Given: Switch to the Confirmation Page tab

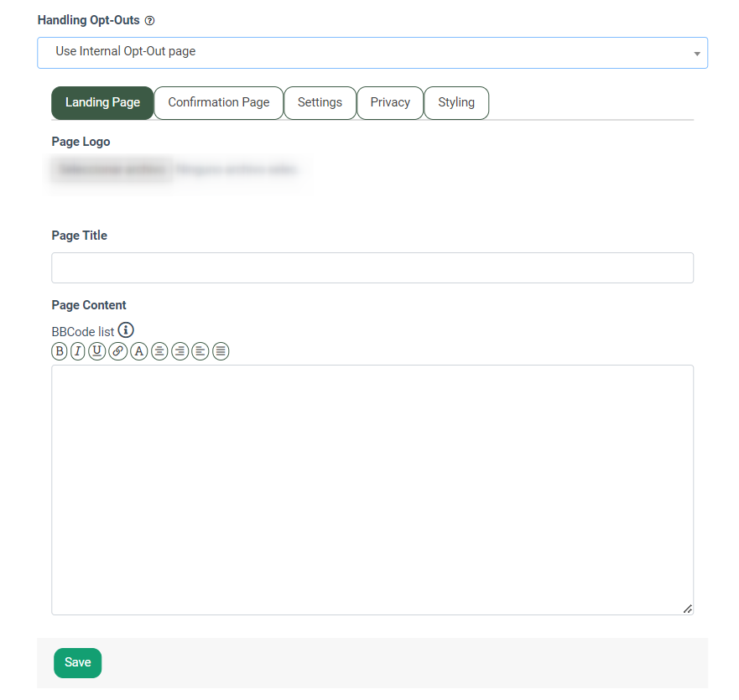Looking at the screenshot, I should [219, 103].
